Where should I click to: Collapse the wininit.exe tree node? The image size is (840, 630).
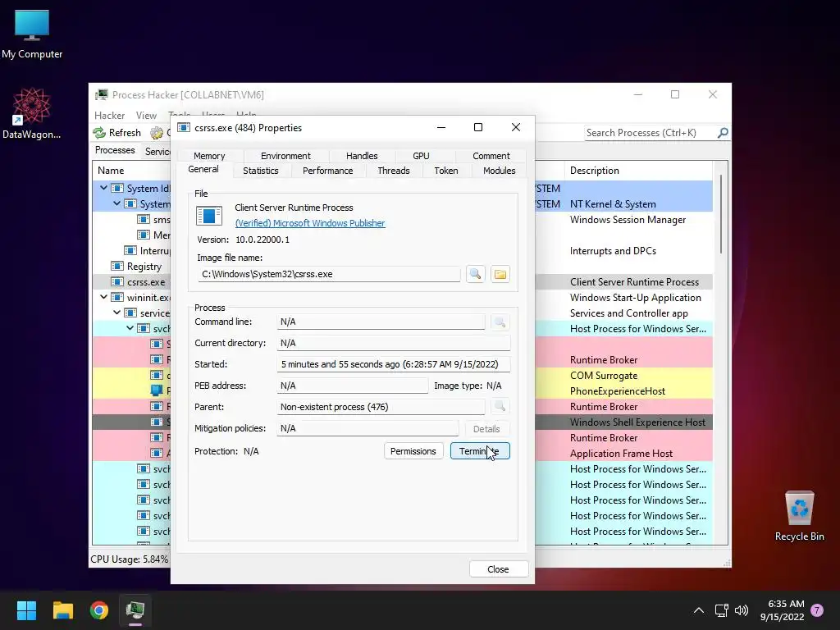103,297
